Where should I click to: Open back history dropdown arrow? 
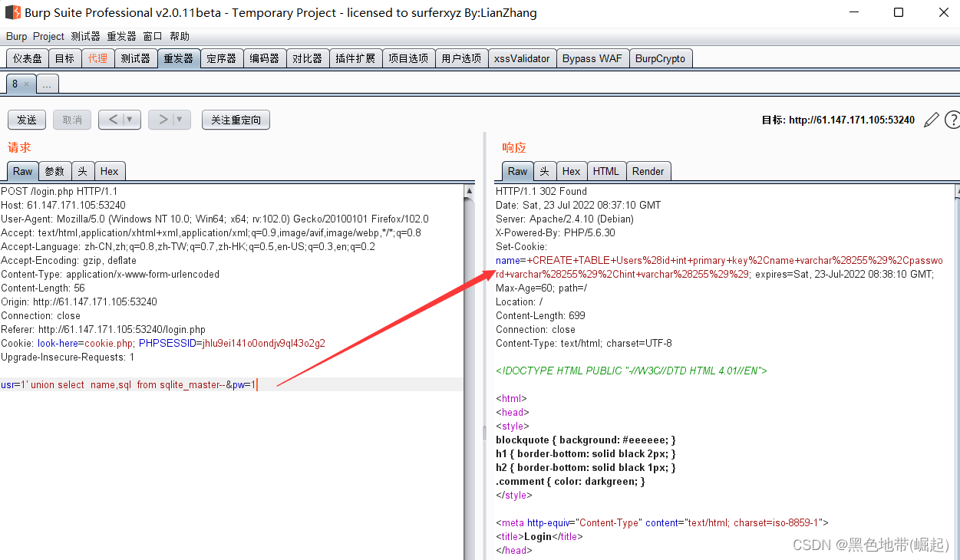pyautogui.click(x=131, y=120)
